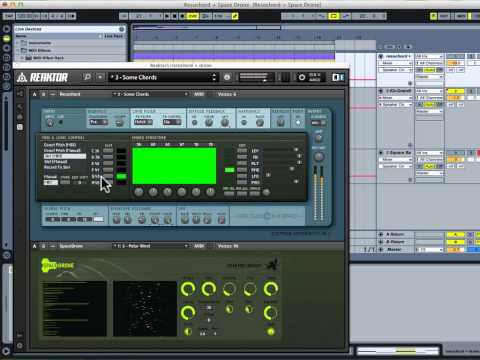
Task: Turn the first knob below the green display
Action: click(139, 192)
